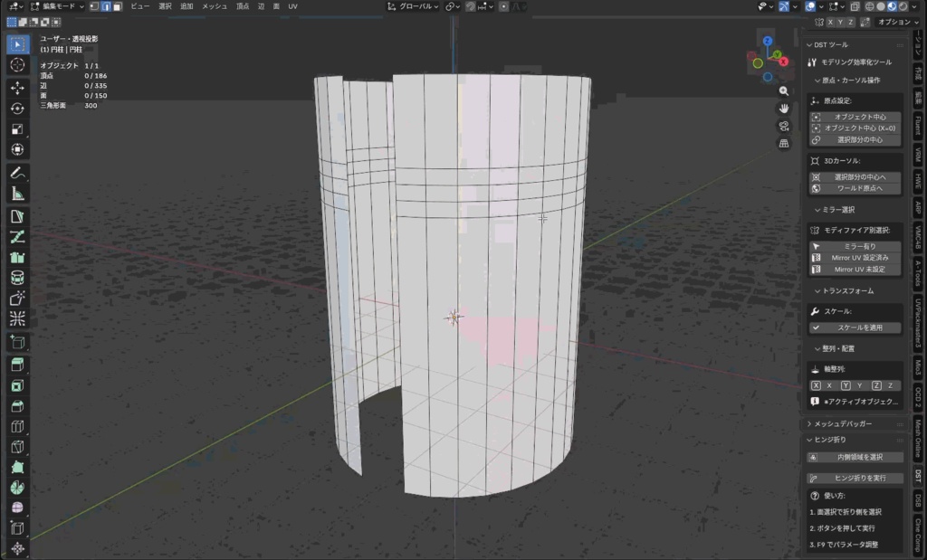
Task: Click the camera view toggle icon in the viewport
Action: (783, 127)
